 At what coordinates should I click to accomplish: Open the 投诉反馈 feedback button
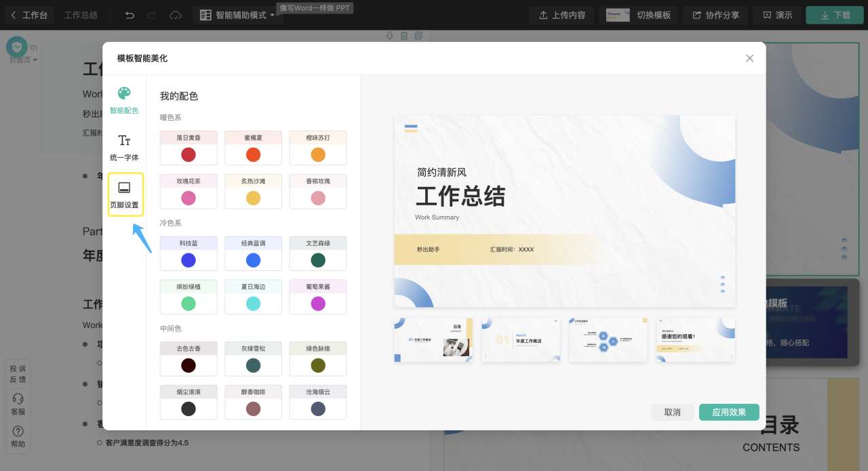pyautogui.click(x=18, y=373)
